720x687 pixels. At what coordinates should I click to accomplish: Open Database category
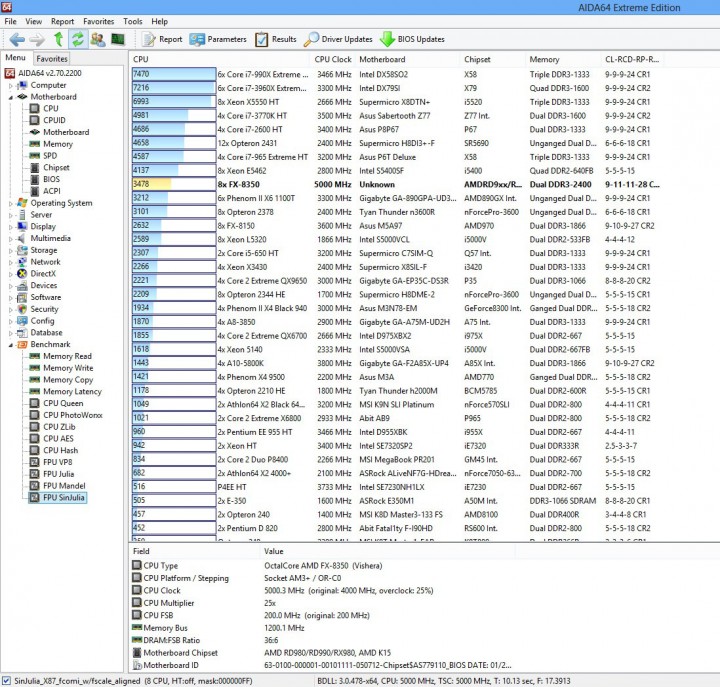point(40,333)
